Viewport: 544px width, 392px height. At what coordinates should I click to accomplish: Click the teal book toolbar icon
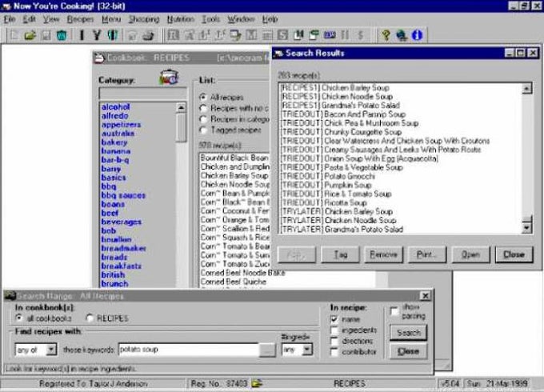coord(113,35)
